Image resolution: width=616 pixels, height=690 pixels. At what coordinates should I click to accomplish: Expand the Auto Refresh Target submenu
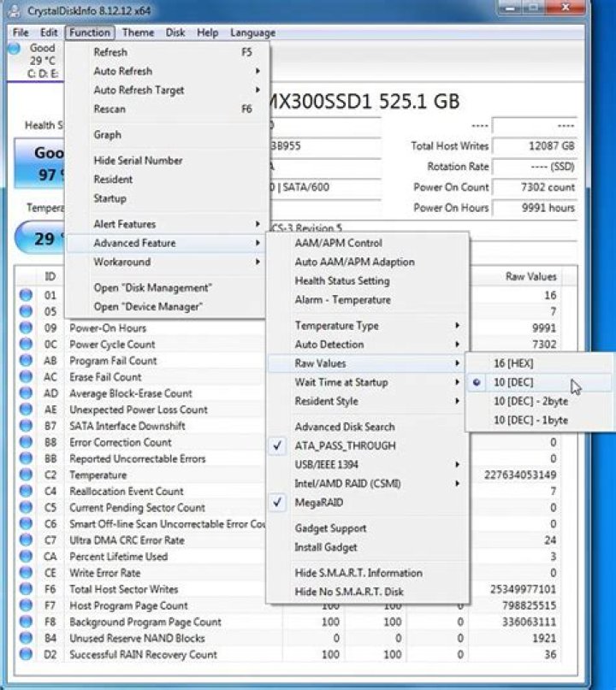tap(167, 90)
